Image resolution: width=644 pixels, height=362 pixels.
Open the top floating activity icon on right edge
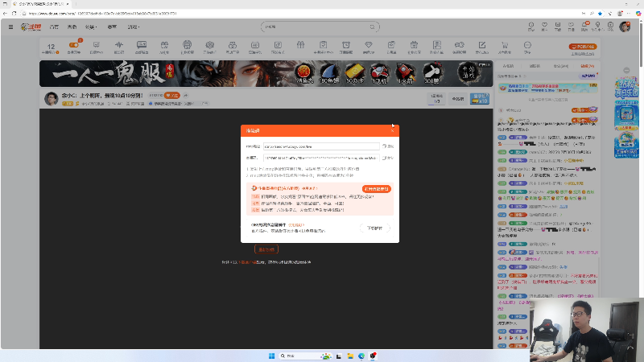tap(626, 88)
